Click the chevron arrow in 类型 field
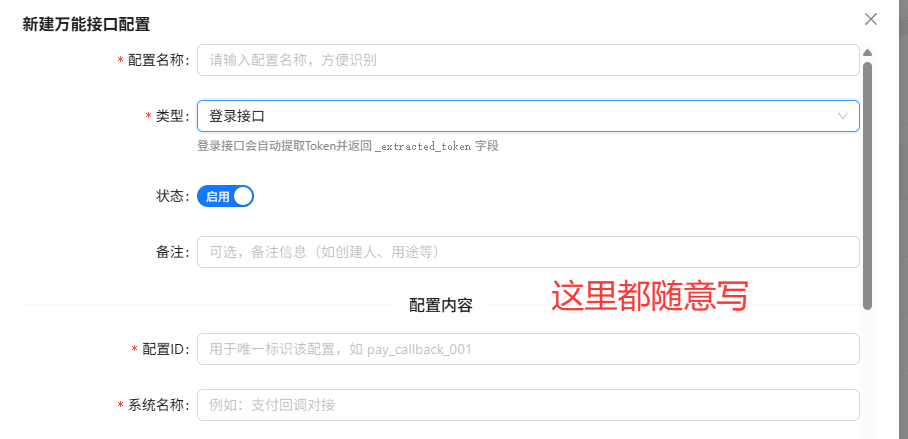The width and height of the screenshot is (908, 439). click(x=842, y=116)
